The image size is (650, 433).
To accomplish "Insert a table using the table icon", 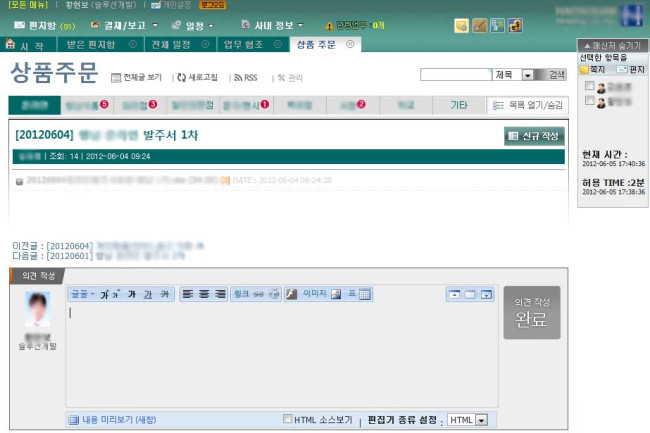I will coord(365,294).
